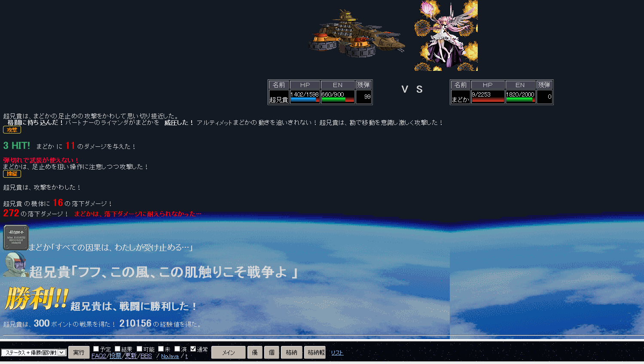
Task: Click the battleship unit sprite
Action: point(357,33)
